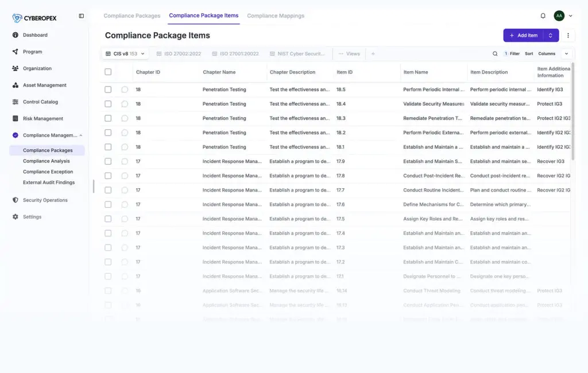Open the Views overflow menu
The width and height of the screenshot is (588, 373).
click(x=349, y=53)
